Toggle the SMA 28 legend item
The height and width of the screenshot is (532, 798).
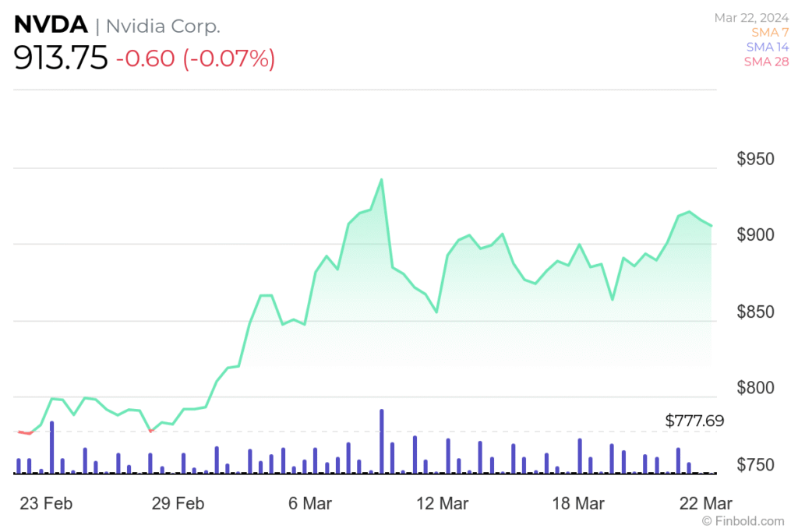[765, 62]
